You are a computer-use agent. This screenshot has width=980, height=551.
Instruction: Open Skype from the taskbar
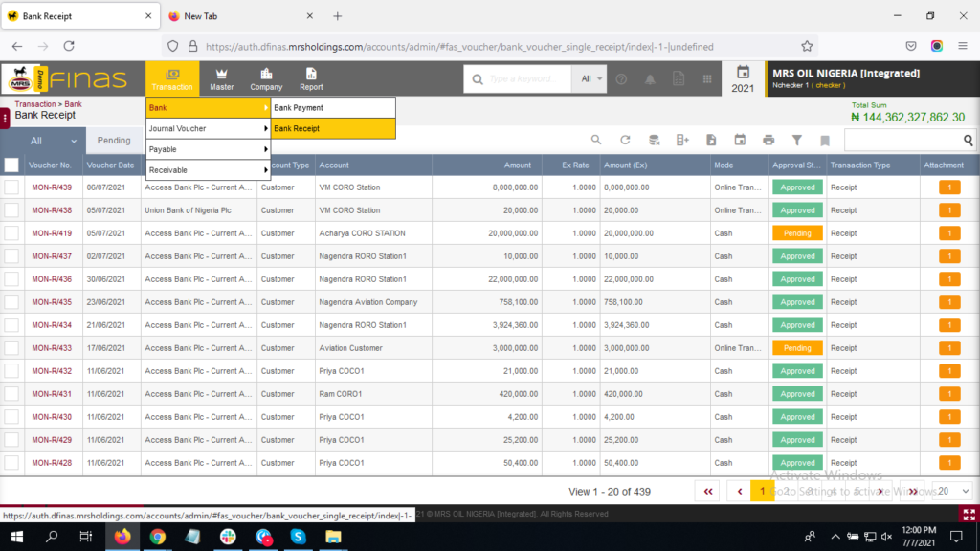pyautogui.click(x=298, y=537)
